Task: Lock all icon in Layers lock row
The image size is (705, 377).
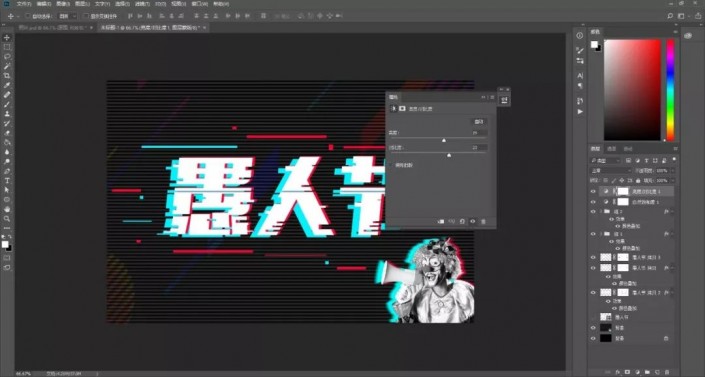Action: (638, 180)
